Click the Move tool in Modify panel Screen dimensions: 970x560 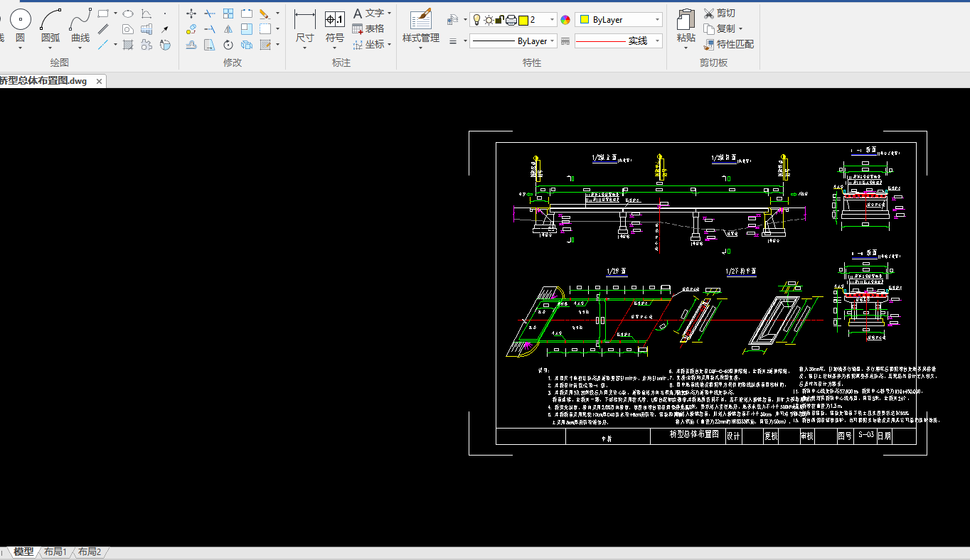click(191, 14)
